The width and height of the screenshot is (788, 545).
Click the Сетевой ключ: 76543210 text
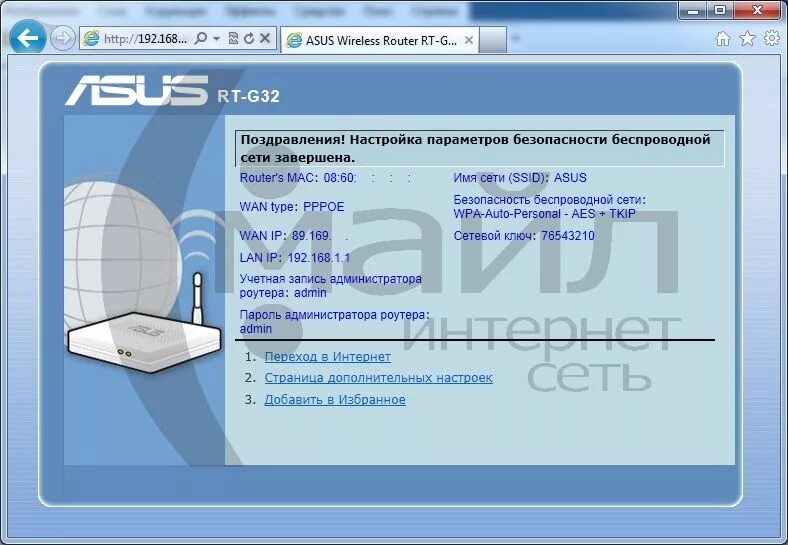(524, 236)
